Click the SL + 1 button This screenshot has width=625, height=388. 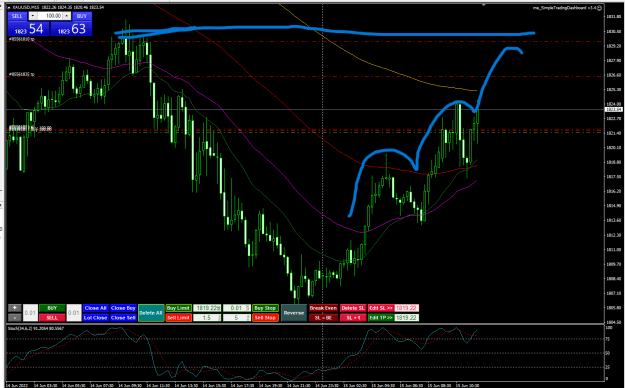pos(353,318)
